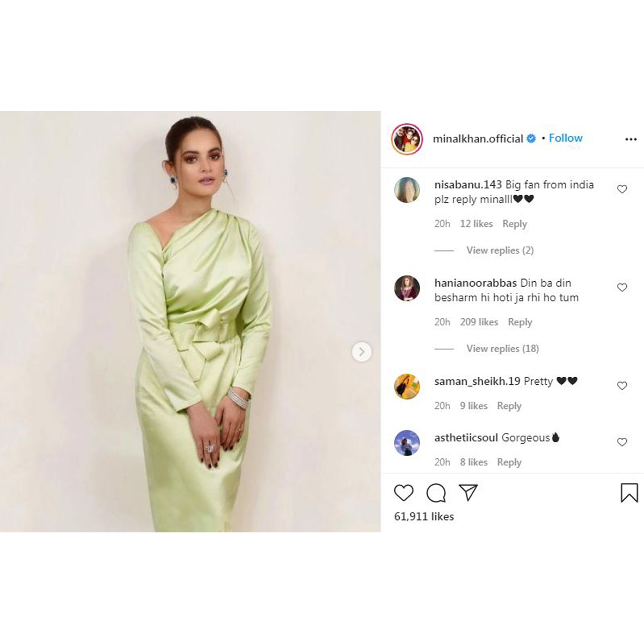Like nisabanu.143's comment

[622, 189]
